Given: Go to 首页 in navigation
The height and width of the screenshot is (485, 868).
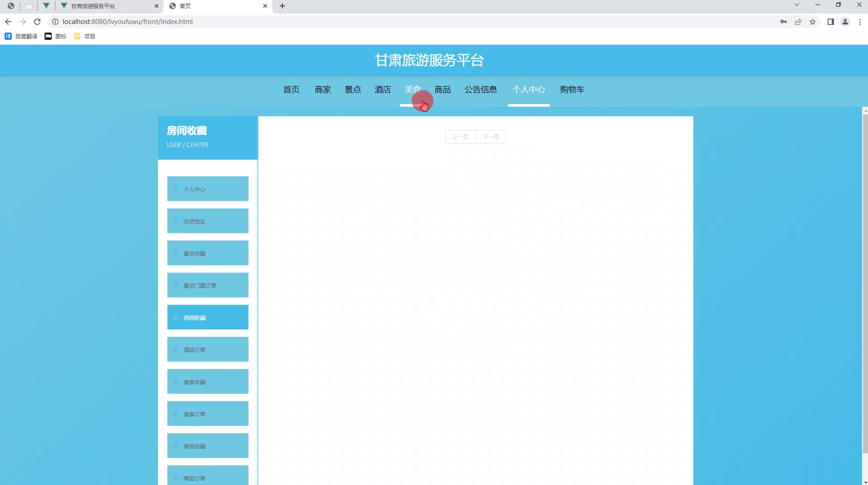Looking at the screenshot, I should click(291, 90).
